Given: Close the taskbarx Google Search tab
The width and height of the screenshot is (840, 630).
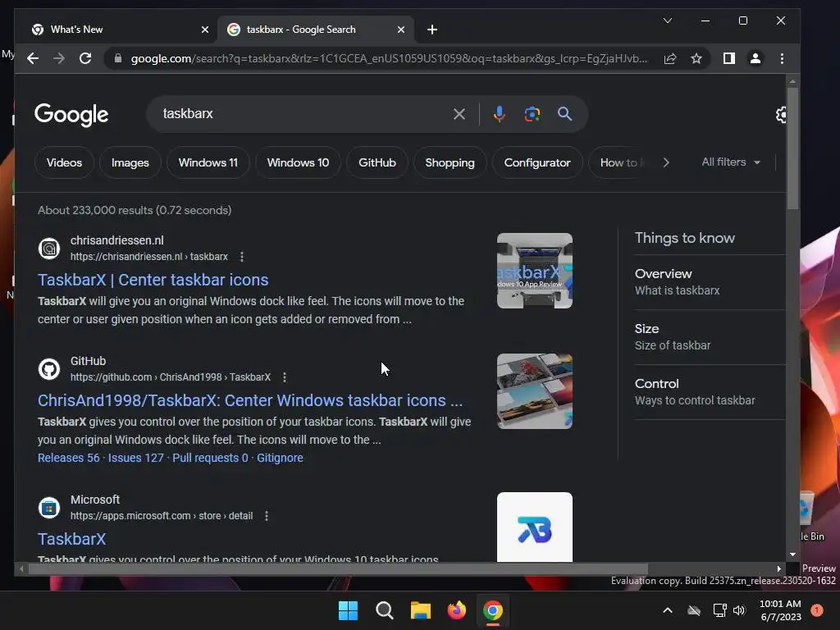Looking at the screenshot, I should point(400,30).
